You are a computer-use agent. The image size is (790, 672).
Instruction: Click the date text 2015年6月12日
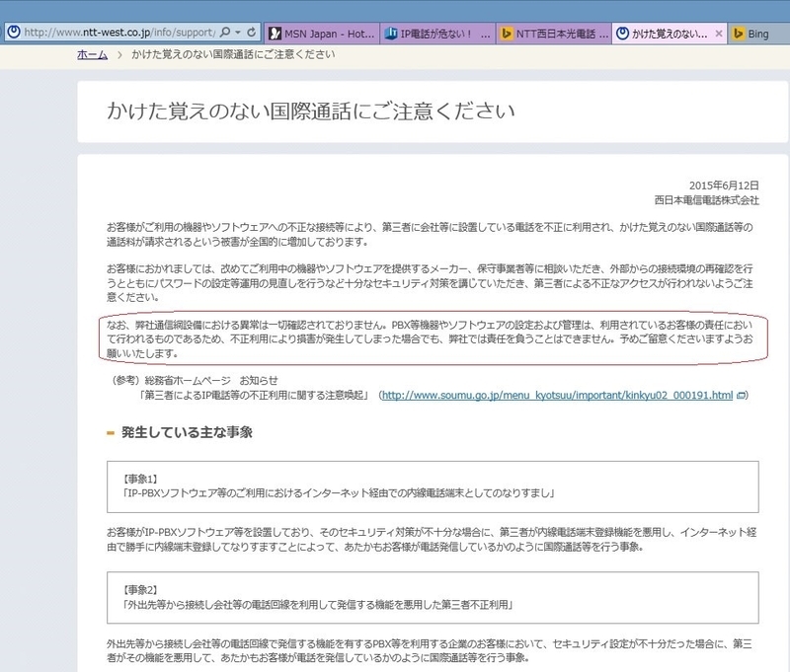724,186
